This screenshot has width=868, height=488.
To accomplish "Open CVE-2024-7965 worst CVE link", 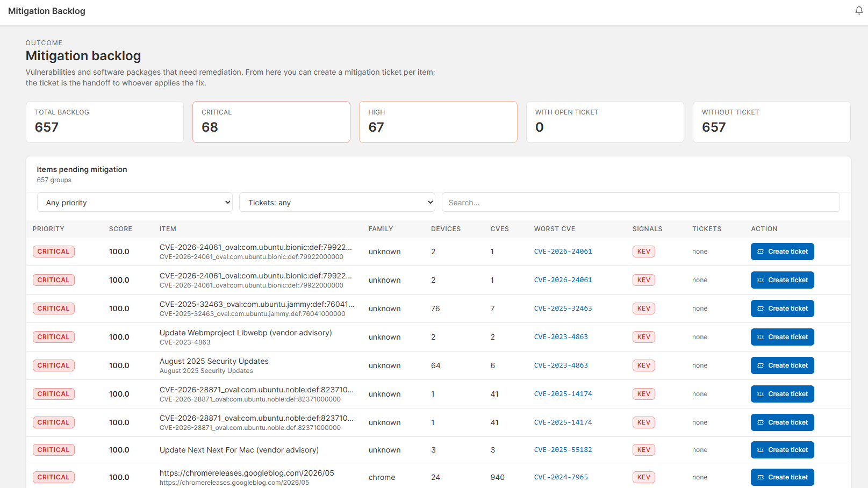I will coord(561,477).
